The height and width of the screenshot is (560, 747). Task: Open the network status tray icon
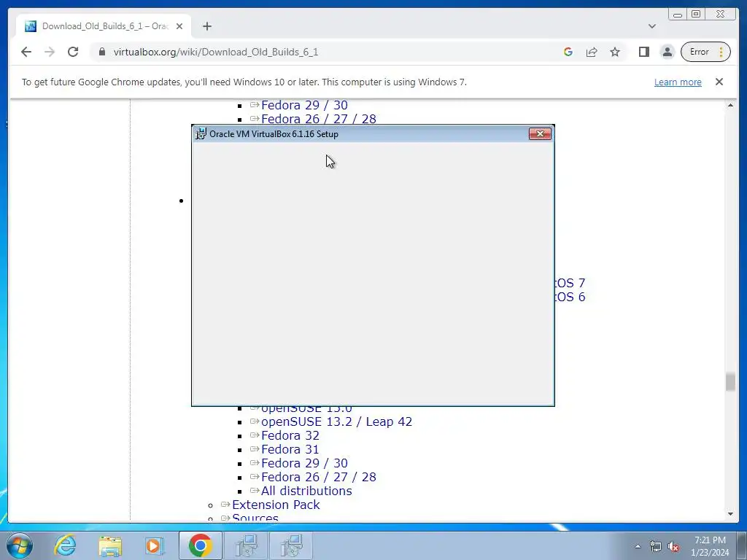coord(656,546)
